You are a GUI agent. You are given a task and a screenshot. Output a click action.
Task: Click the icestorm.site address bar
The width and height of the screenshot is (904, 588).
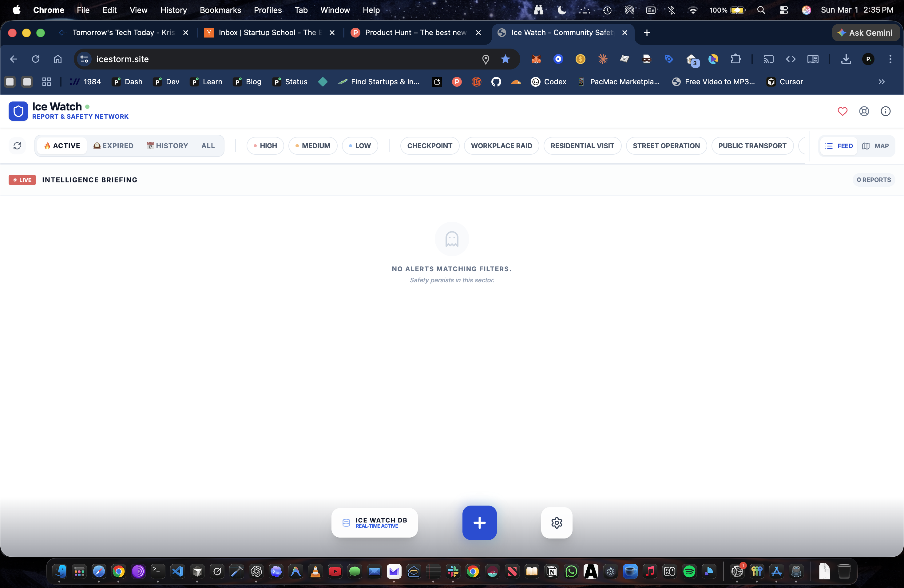266,59
